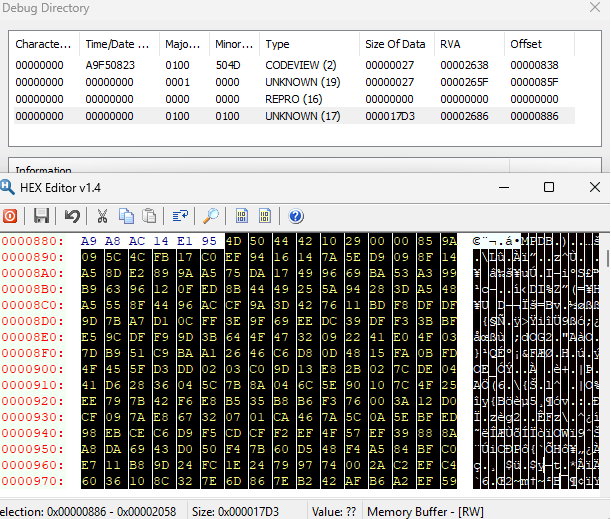Copy selected bytes with the copy icon
The width and height of the screenshot is (611, 519).
(126, 216)
